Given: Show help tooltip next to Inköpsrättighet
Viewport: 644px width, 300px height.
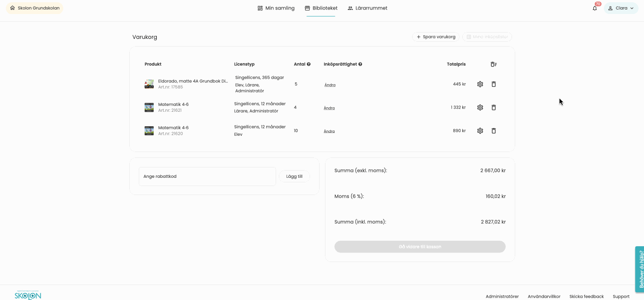Looking at the screenshot, I should tap(360, 64).
